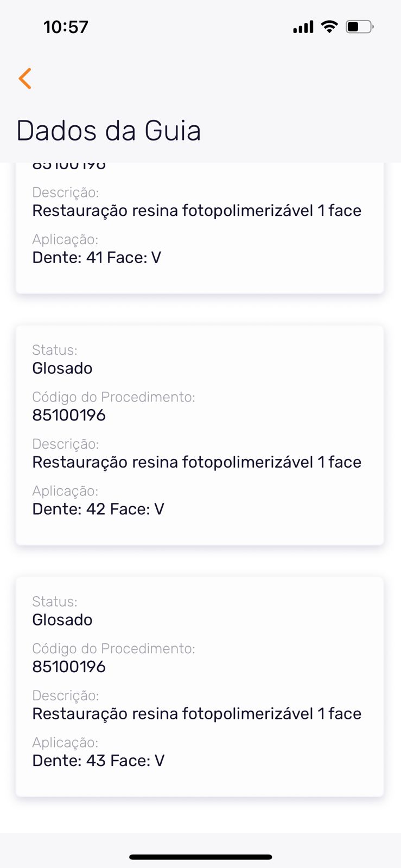Open the card for Dente 42
Image resolution: width=401 pixels, height=868 pixels.
coord(200,435)
